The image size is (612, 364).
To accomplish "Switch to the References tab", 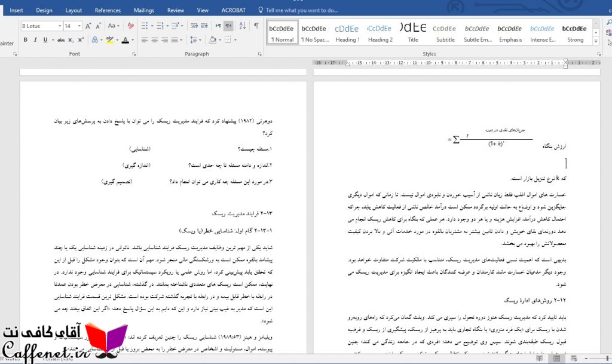I will (108, 10).
